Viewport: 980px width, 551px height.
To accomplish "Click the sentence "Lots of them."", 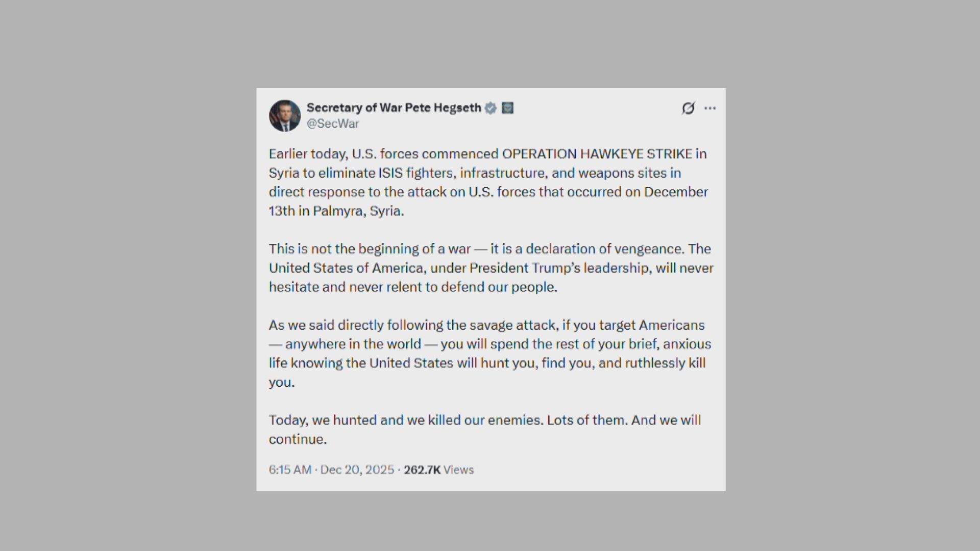I will pos(587,420).
